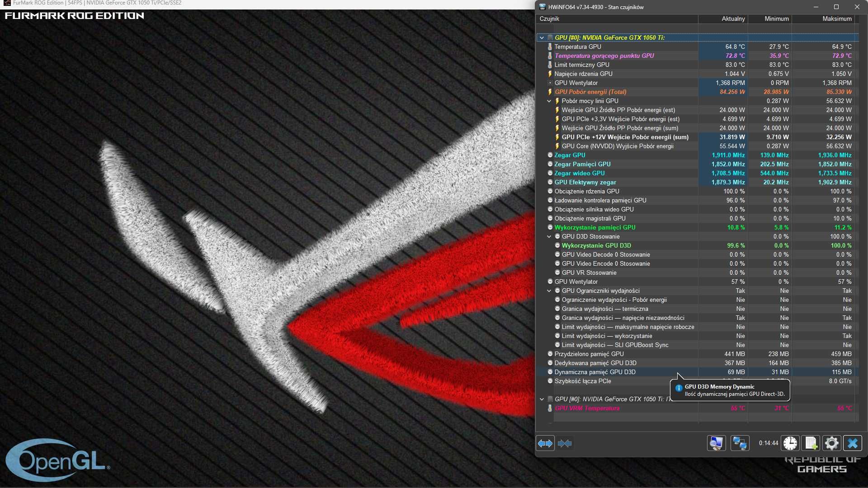The image size is (868, 488).
Task: Click the Czujnik column header
Action: (617, 19)
